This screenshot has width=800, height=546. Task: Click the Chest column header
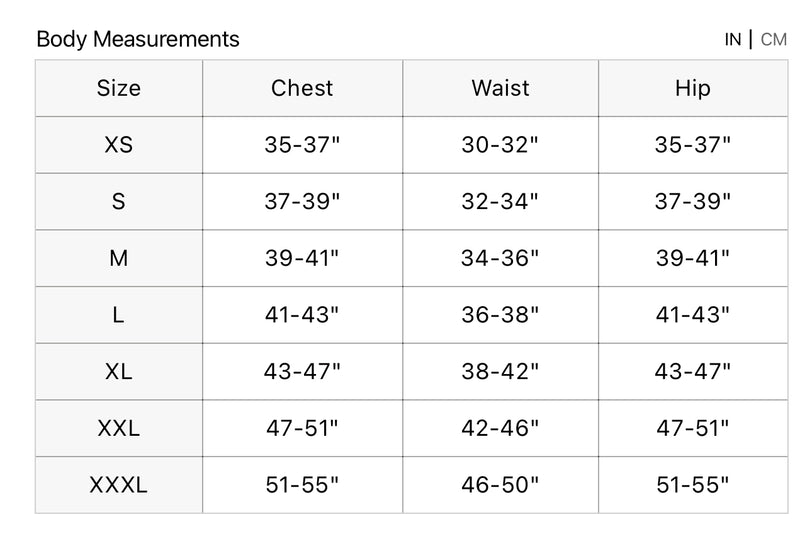[302, 88]
